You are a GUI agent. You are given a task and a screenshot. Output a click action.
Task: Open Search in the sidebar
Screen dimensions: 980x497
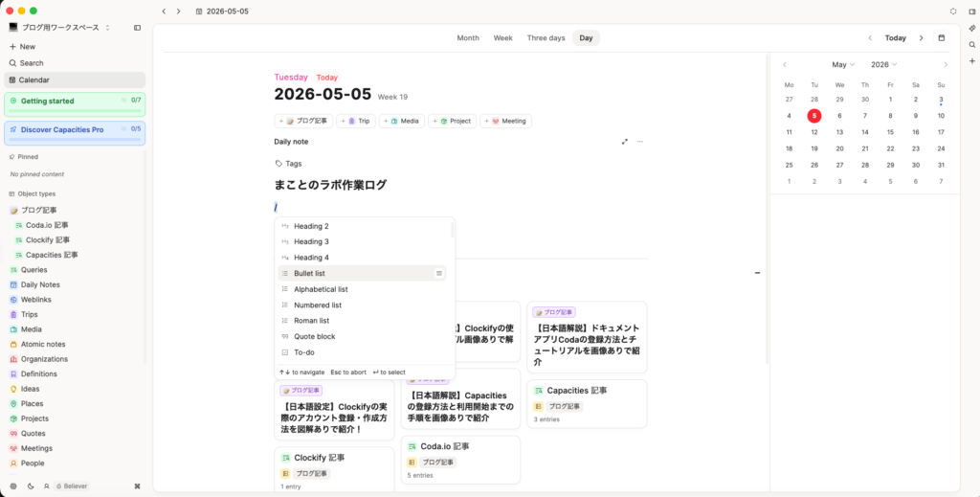coord(26,63)
